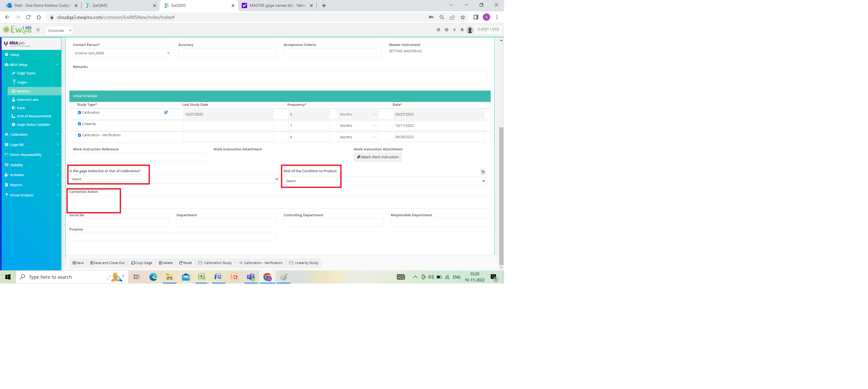Open Months dropdown in Calibration row
Viewport: 868px width, 389px height.
[x=358, y=114]
